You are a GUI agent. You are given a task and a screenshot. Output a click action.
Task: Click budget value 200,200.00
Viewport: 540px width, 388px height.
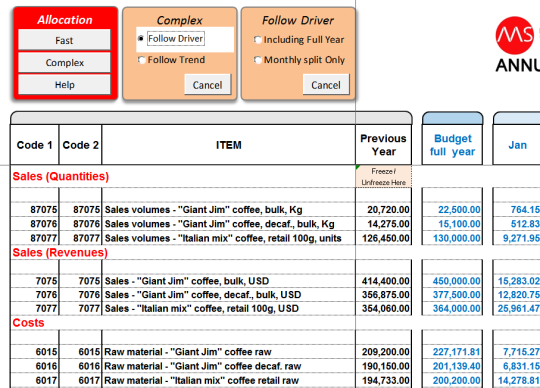[452, 380]
